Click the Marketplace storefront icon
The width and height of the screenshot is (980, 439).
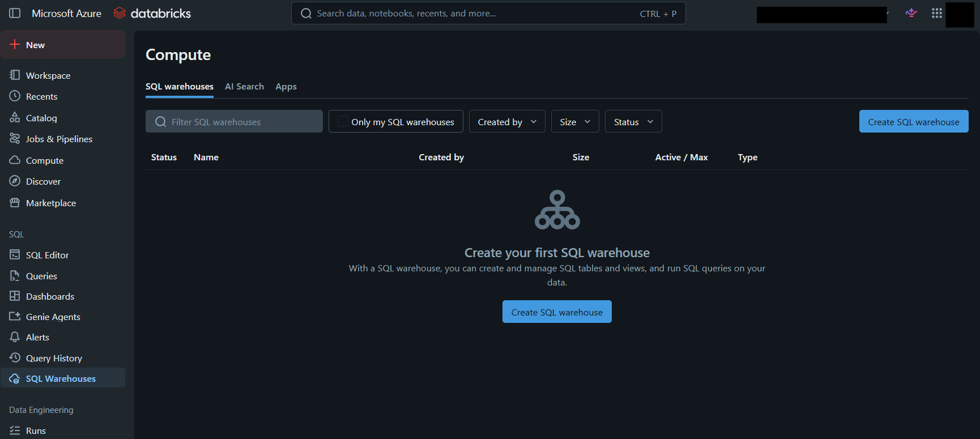pos(15,203)
